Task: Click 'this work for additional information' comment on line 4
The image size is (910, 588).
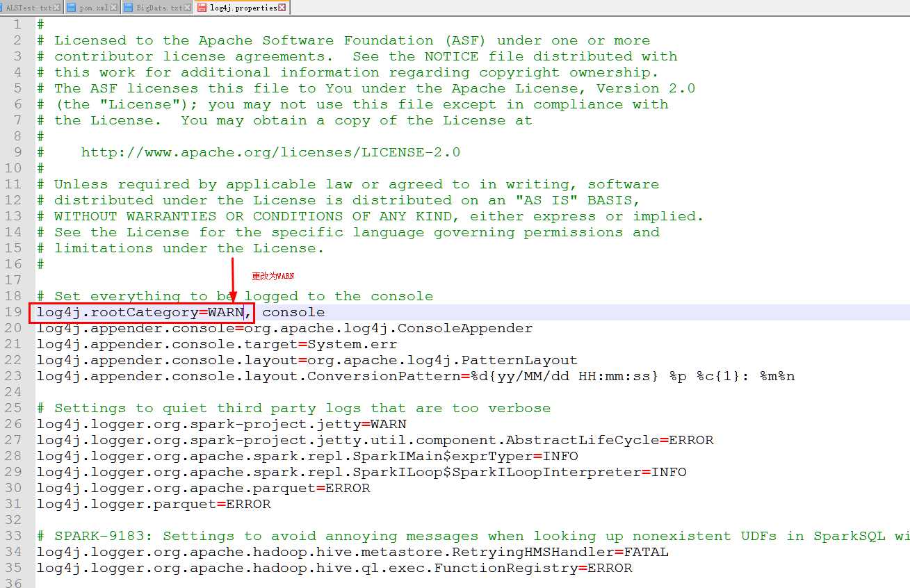Action: (x=348, y=72)
